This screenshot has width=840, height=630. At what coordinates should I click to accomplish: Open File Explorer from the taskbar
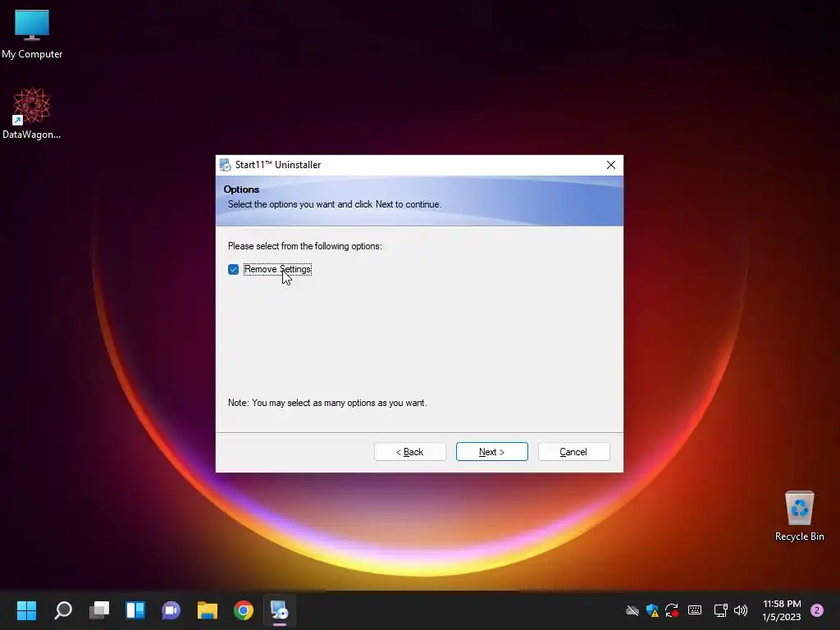coord(208,610)
